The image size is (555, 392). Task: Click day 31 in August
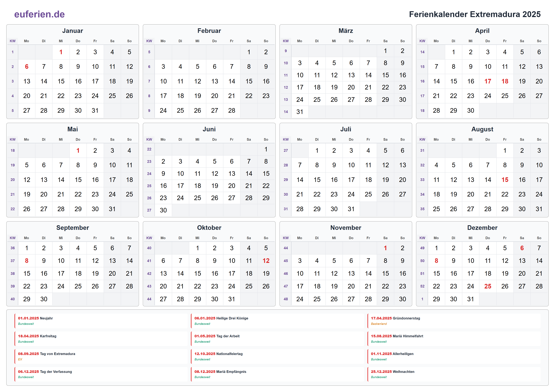(539, 209)
